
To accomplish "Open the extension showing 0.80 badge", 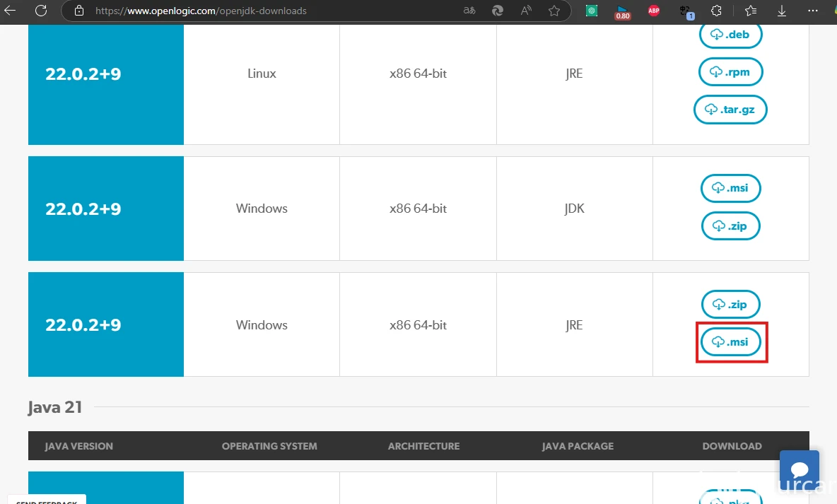I will pyautogui.click(x=622, y=12).
